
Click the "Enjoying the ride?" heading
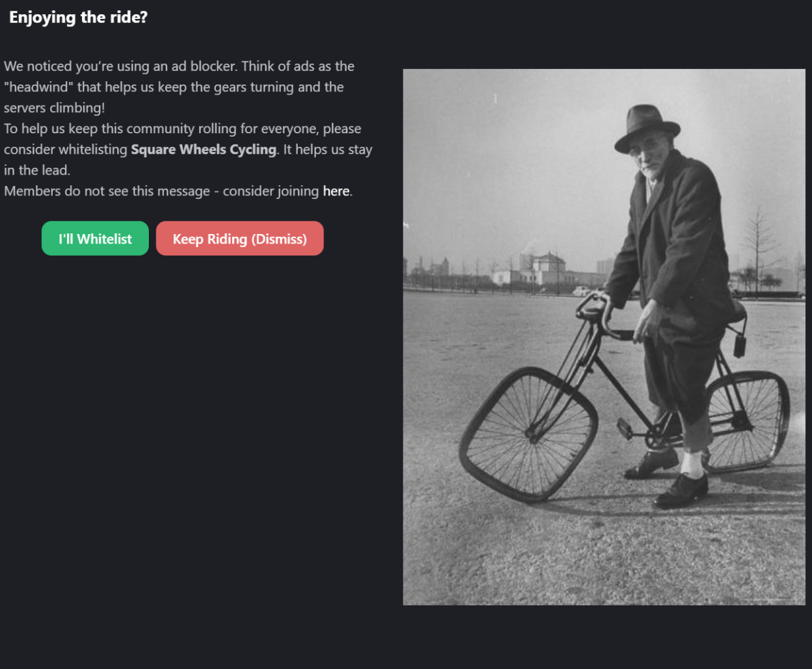78,18
